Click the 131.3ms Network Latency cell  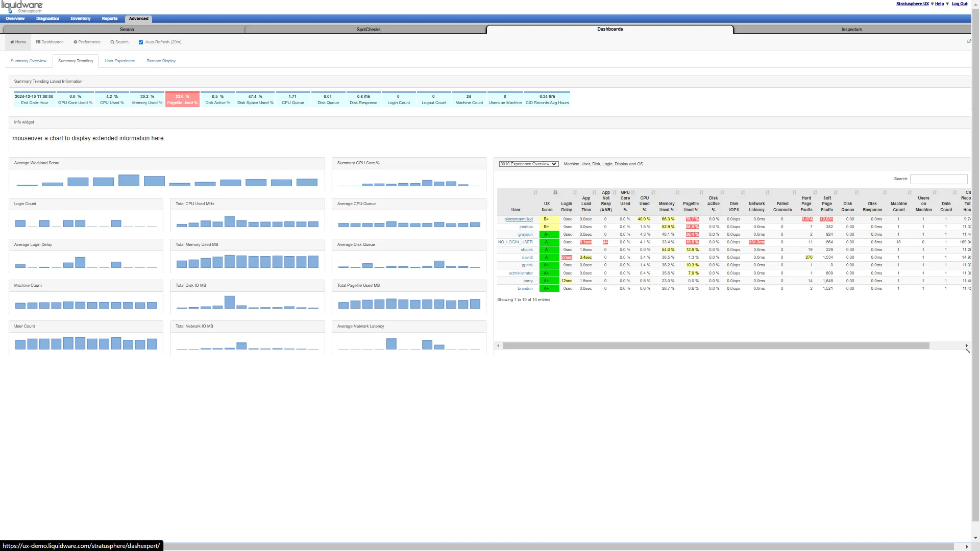757,242
